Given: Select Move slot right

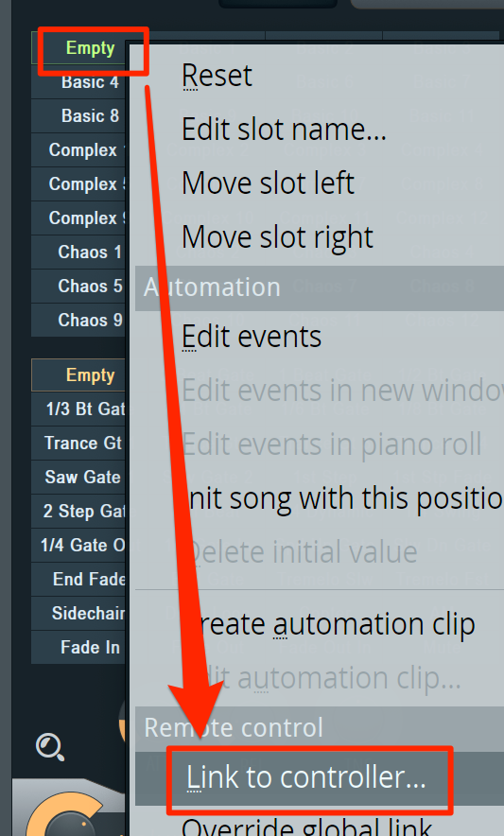Looking at the screenshot, I should pos(277,237).
